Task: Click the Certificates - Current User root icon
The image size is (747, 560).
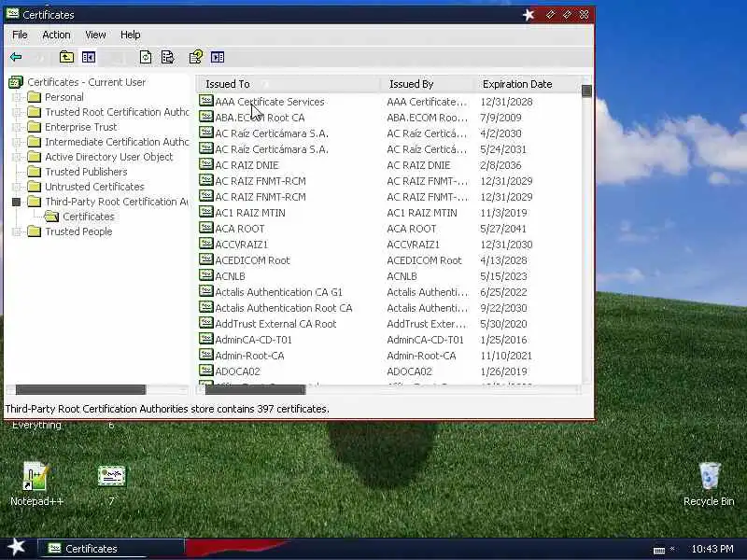Action: [x=16, y=82]
